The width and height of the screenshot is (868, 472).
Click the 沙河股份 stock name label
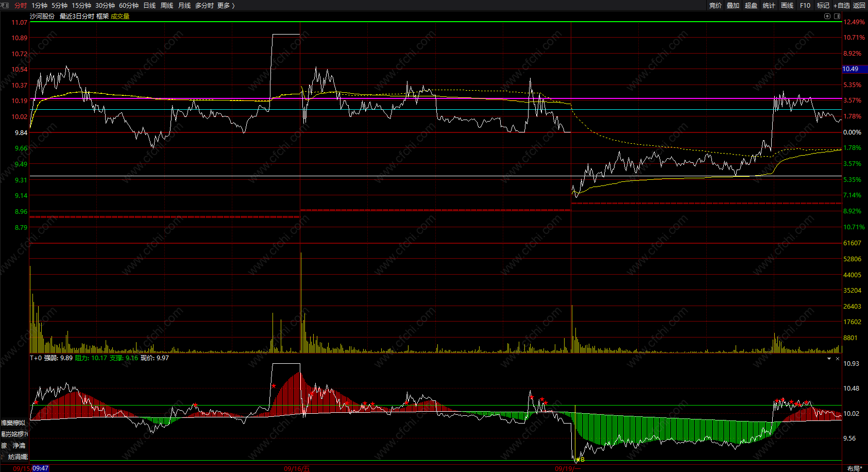(42, 16)
